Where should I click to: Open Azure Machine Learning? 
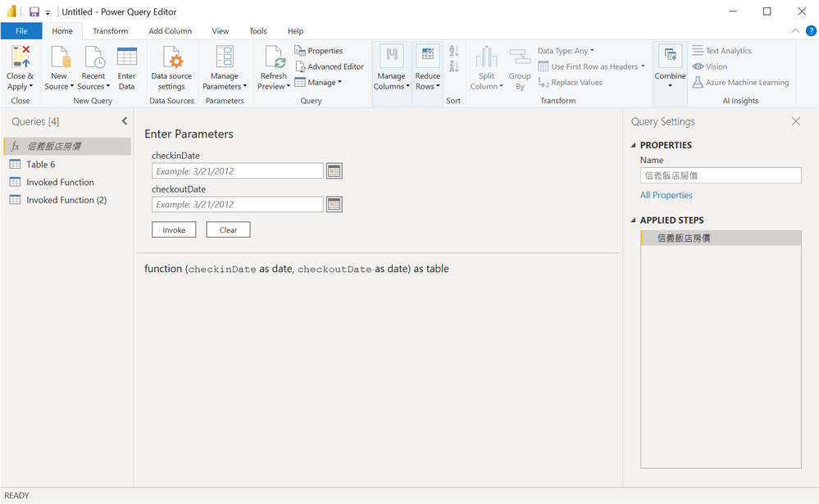740,83
